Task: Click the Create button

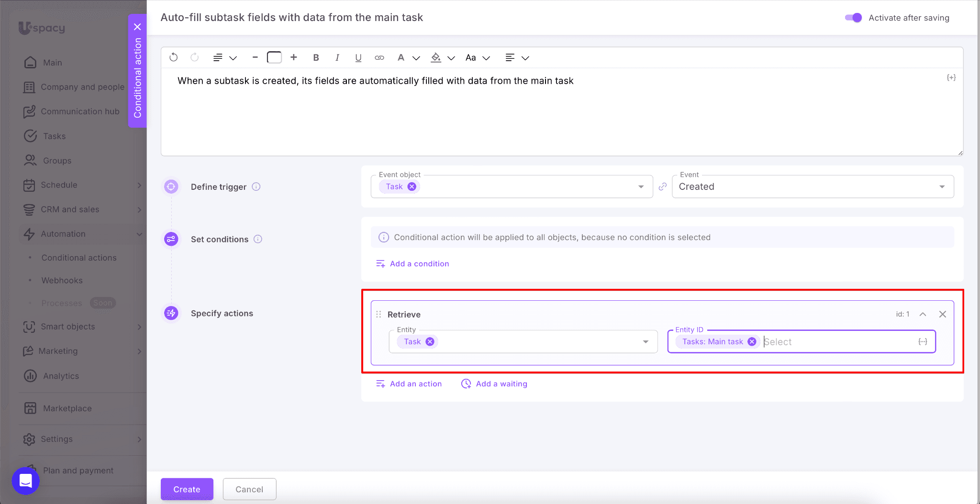Action: (187, 489)
